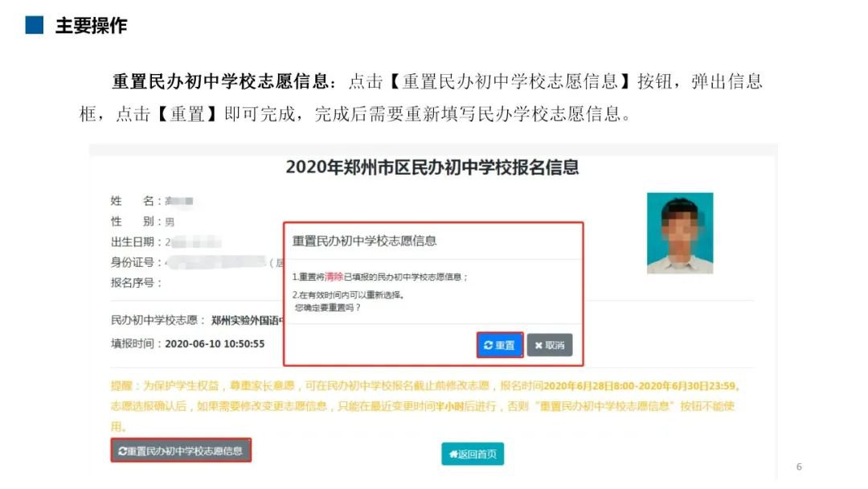Click the 重置民办初中学校志愿信息 button at bottom
868x489 pixels.
[181, 450]
